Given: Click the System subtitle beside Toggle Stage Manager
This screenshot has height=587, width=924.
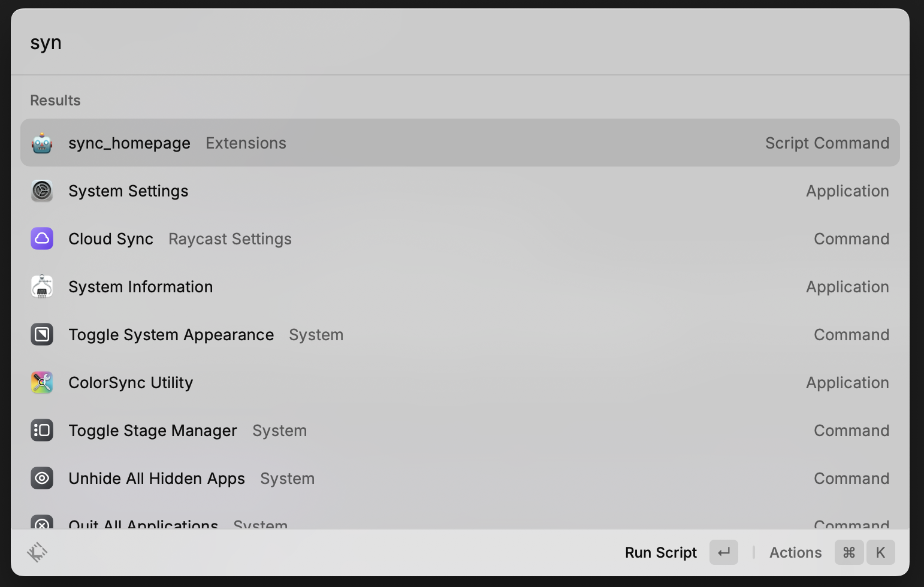Looking at the screenshot, I should (x=279, y=431).
